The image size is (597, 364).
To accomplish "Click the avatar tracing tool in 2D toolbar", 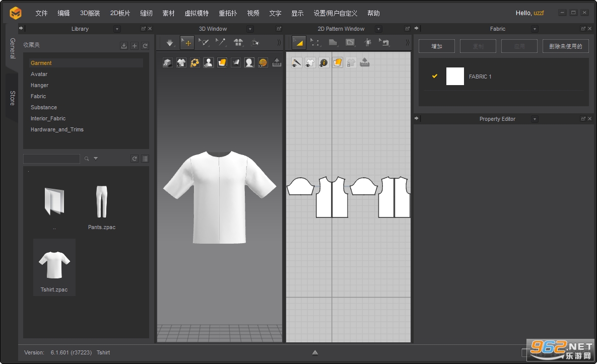I will pyautogui.click(x=367, y=43).
